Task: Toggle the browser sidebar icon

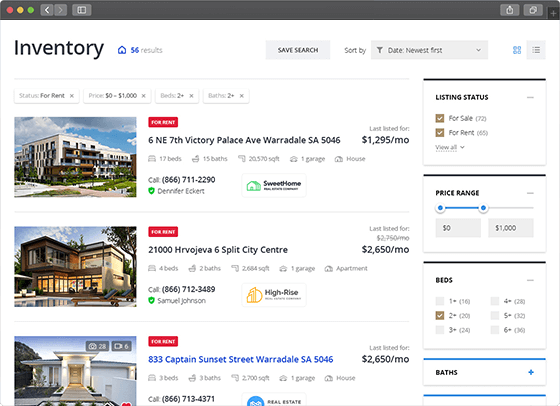Action: tap(82, 10)
